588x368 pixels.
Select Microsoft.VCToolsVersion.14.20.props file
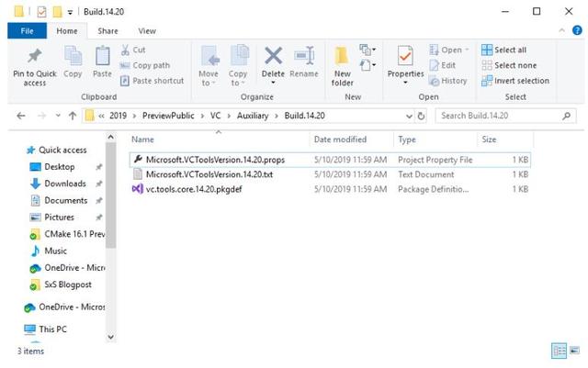330,160
